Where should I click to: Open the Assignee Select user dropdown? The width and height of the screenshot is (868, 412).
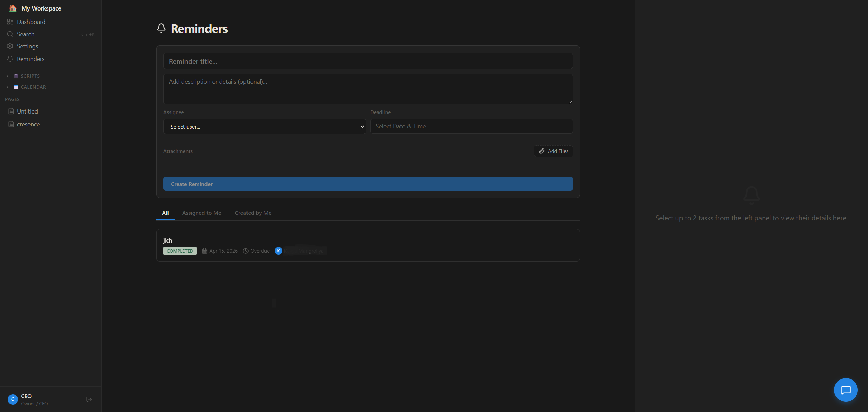pos(264,126)
